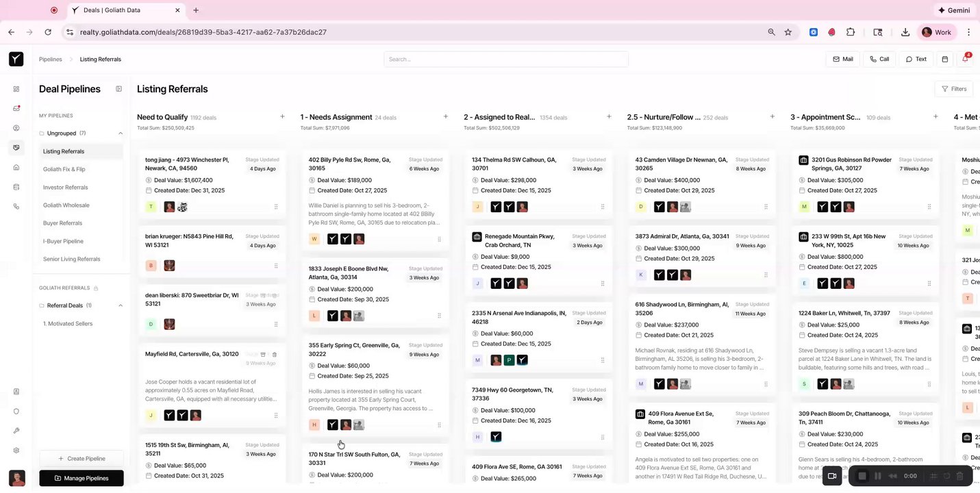Select Listing Referrals pipeline
This screenshot has width=980, height=493.
click(x=81, y=151)
